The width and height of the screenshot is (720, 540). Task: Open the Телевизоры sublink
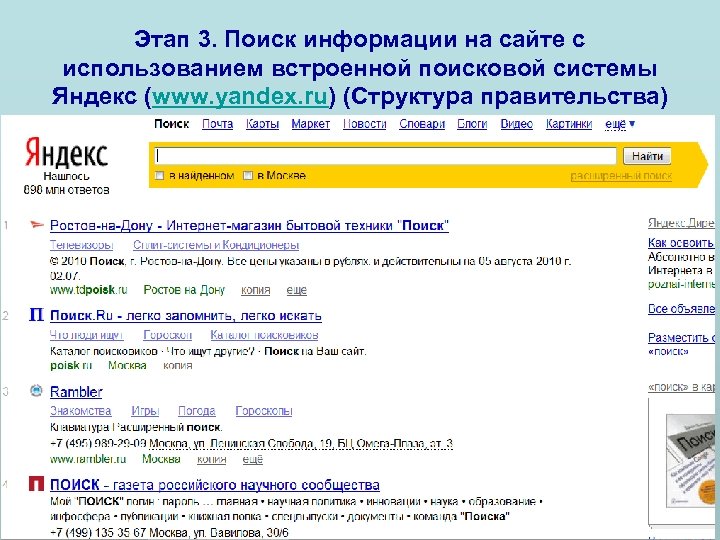(x=81, y=245)
